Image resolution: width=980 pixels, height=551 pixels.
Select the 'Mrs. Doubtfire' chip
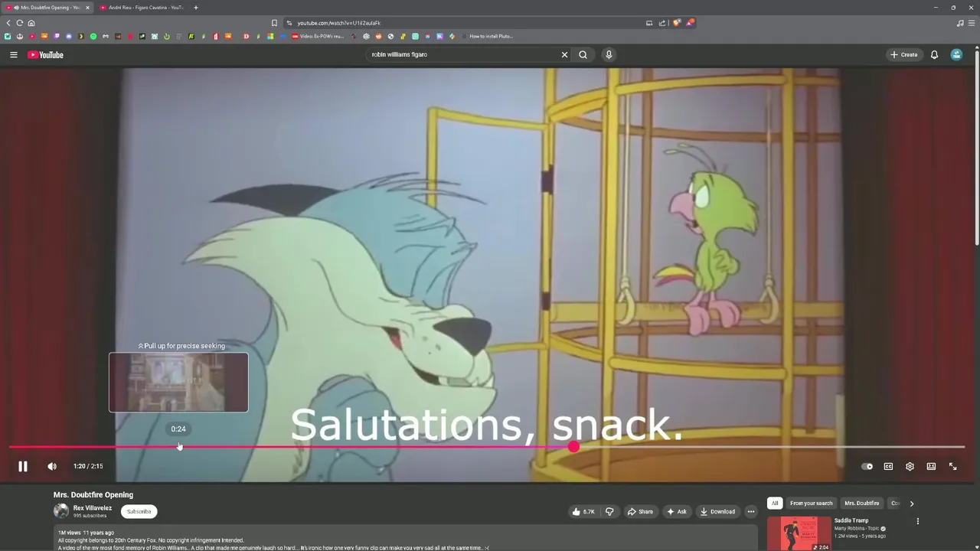[861, 503]
